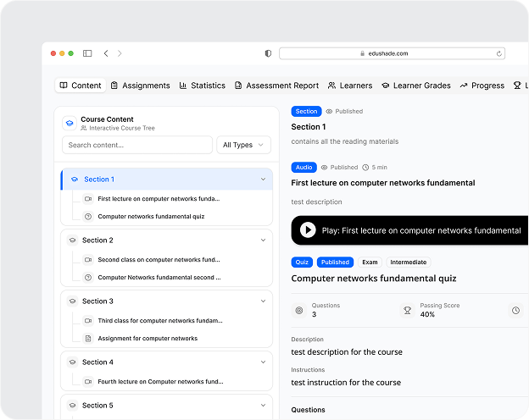Click the Search content input field

coord(137,145)
